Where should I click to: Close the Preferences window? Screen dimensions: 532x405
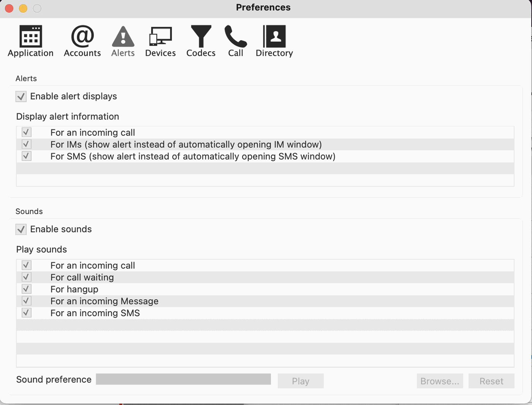click(9, 8)
